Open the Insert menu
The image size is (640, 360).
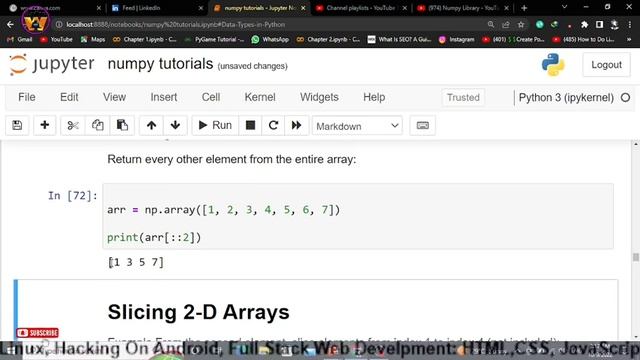coord(164,97)
